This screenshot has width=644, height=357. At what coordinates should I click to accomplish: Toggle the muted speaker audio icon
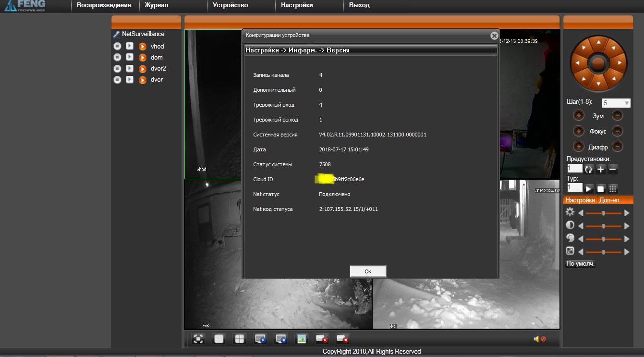click(x=539, y=339)
